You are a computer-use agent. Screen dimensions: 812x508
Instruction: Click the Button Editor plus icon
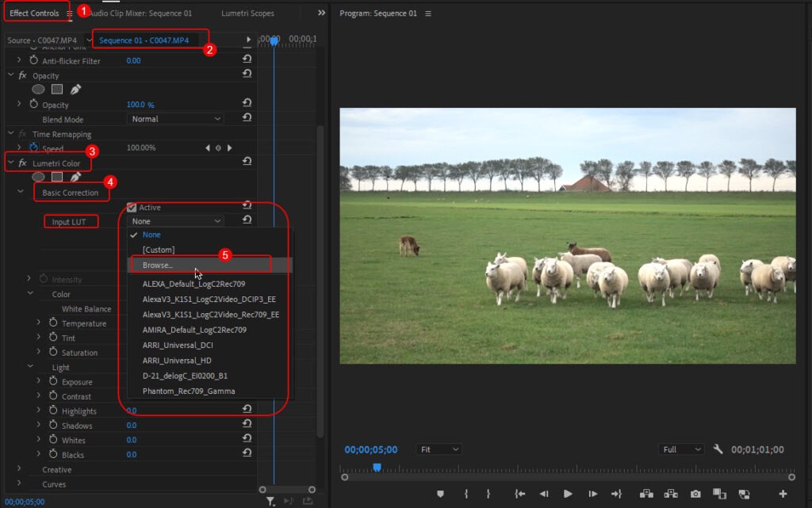click(783, 494)
